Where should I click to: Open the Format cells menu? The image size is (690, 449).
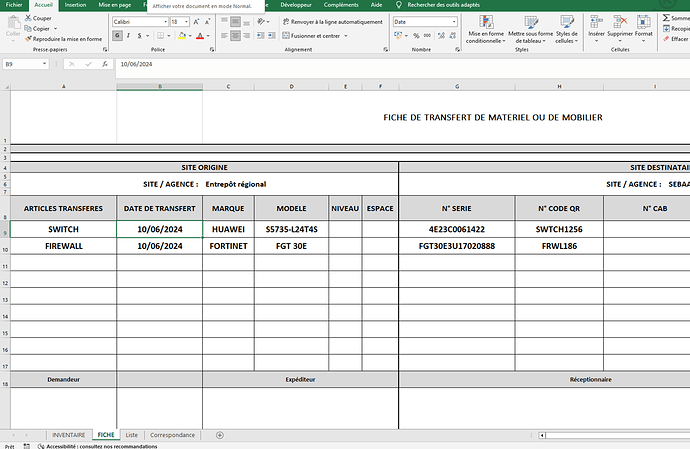pos(643,29)
